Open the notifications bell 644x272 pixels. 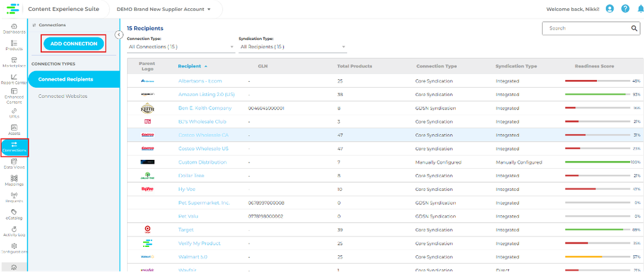coord(640,8)
